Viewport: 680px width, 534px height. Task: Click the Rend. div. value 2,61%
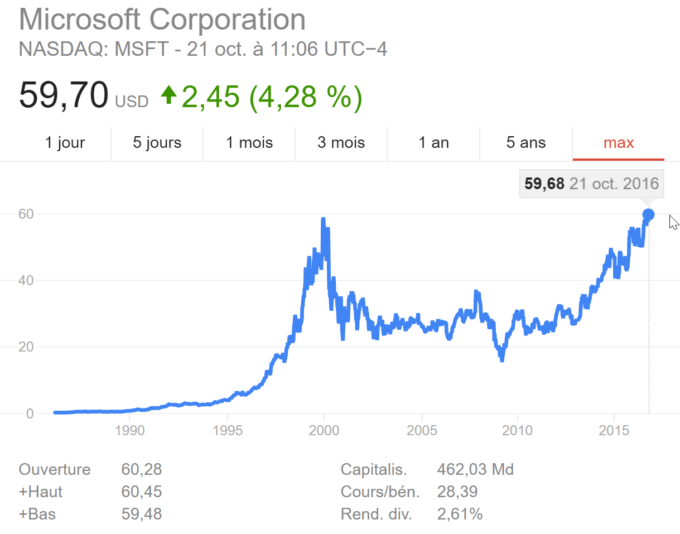pyautogui.click(x=460, y=514)
